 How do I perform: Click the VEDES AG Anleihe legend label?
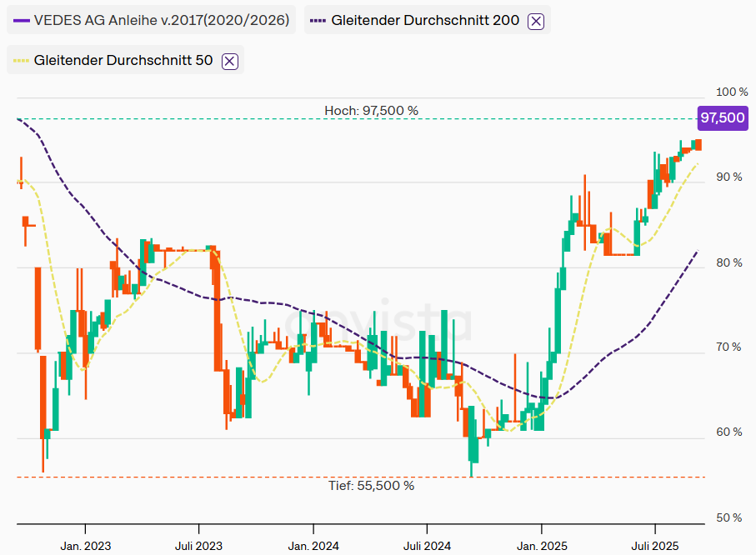coord(162,21)
